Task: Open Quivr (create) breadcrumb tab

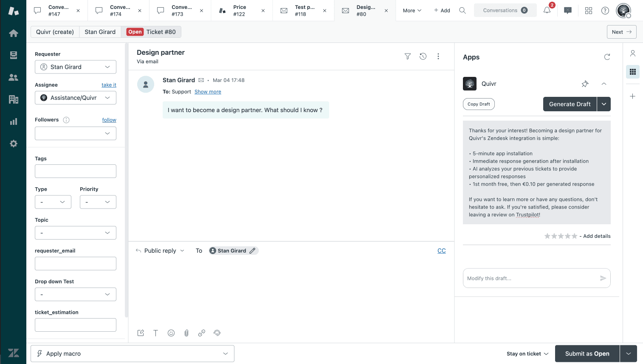Action: coord(55,32)
